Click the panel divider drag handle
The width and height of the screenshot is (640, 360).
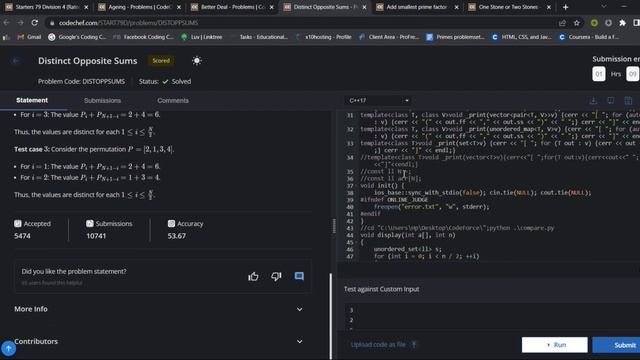tap(334, 226)
